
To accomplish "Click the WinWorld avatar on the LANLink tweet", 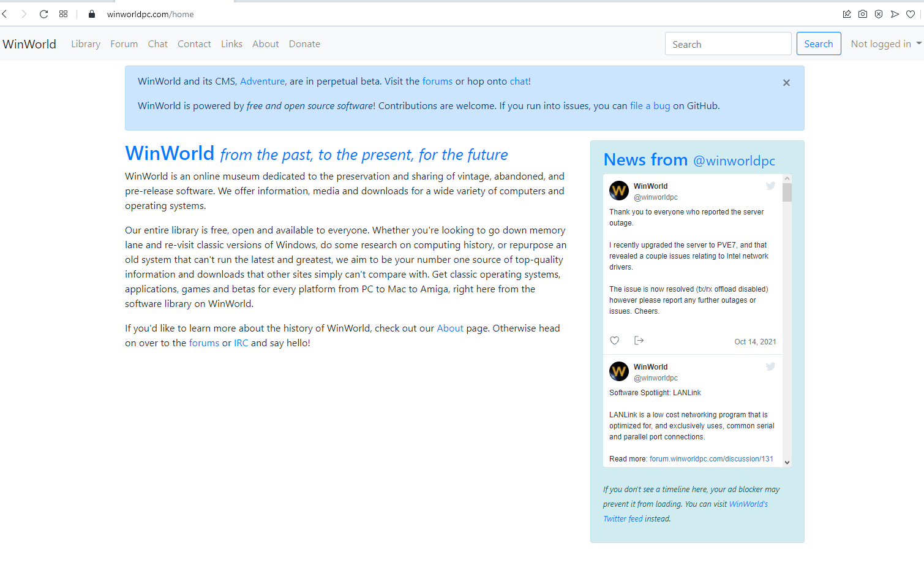I will point(618,371).
